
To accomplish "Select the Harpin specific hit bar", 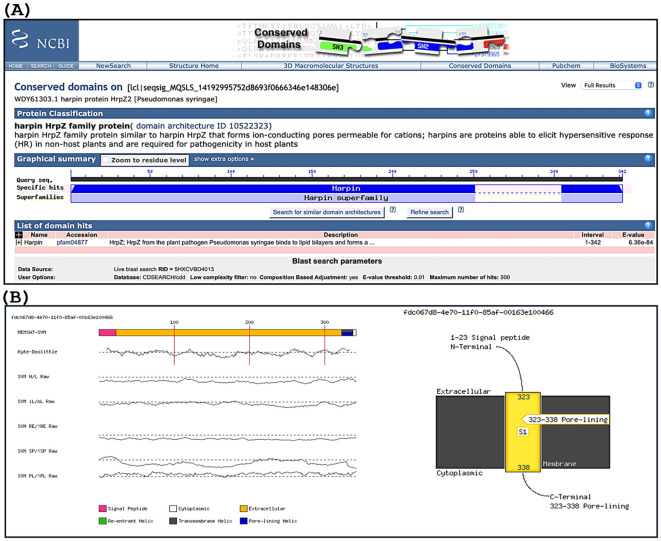I will [x=346, y=188].
